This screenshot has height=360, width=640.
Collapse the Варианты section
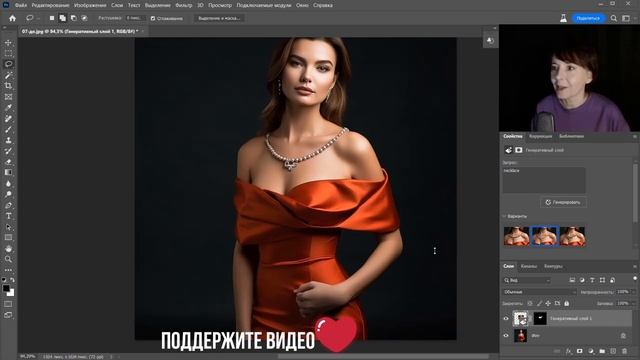pos(504,216)
